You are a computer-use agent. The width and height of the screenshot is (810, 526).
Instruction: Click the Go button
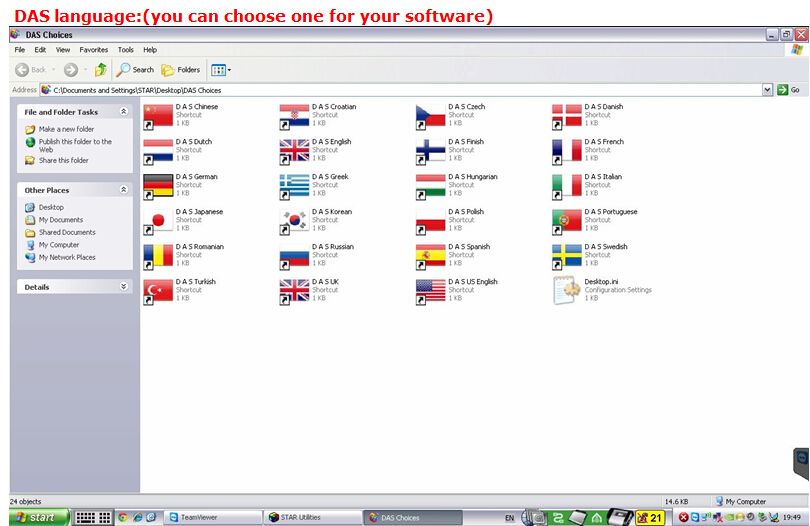[789, 90]
